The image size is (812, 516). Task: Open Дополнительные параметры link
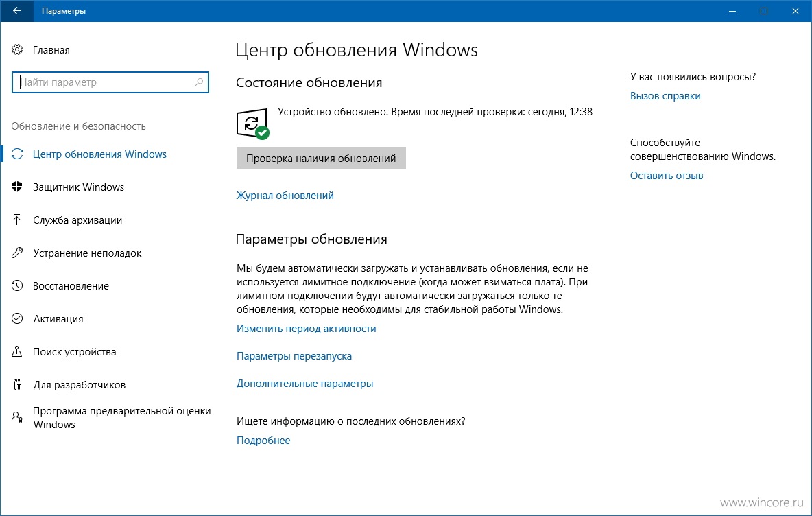click(x=304, y=384)
